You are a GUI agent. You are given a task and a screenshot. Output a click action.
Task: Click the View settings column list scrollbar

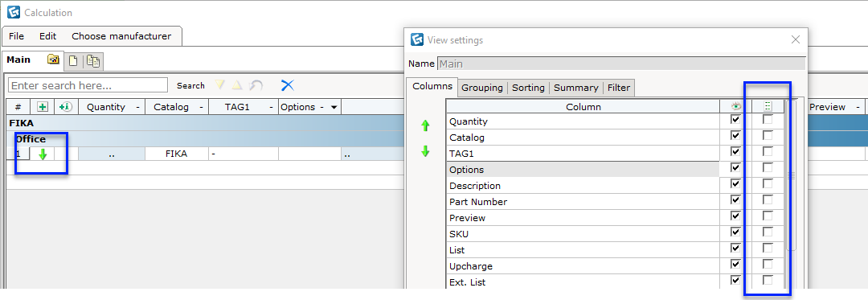tap(792, 175)
